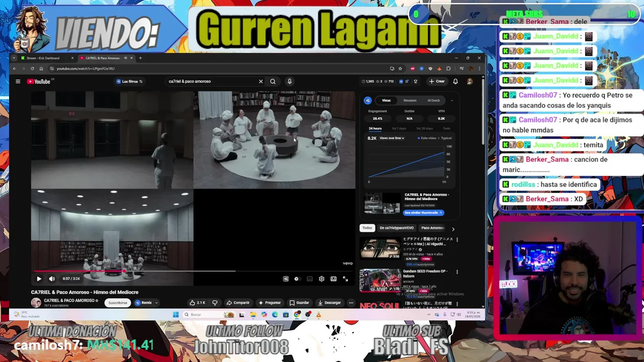Like the video with the 2.1 K thumbs-up

197,303
